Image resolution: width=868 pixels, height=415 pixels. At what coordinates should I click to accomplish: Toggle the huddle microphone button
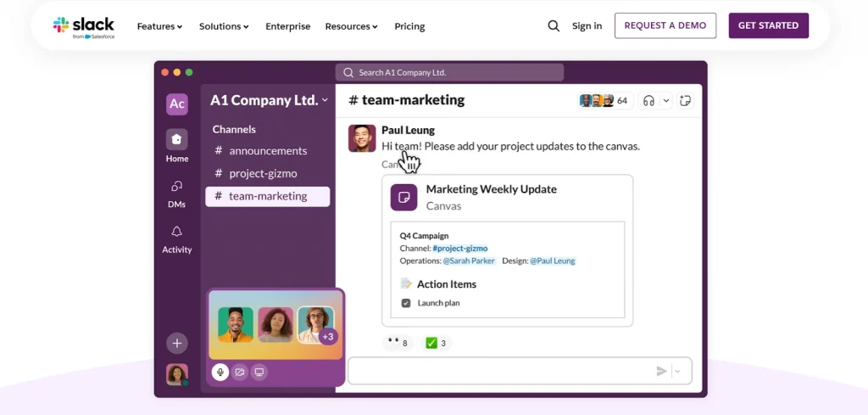220,372
